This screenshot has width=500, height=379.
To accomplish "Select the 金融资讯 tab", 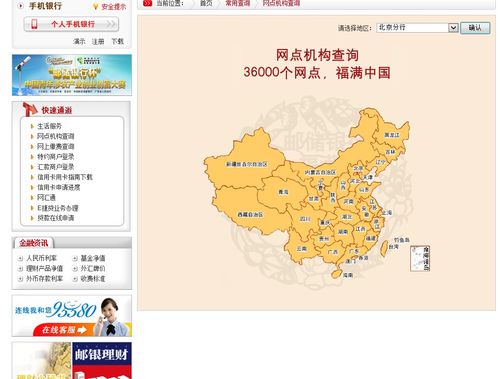I will (33, 243).
